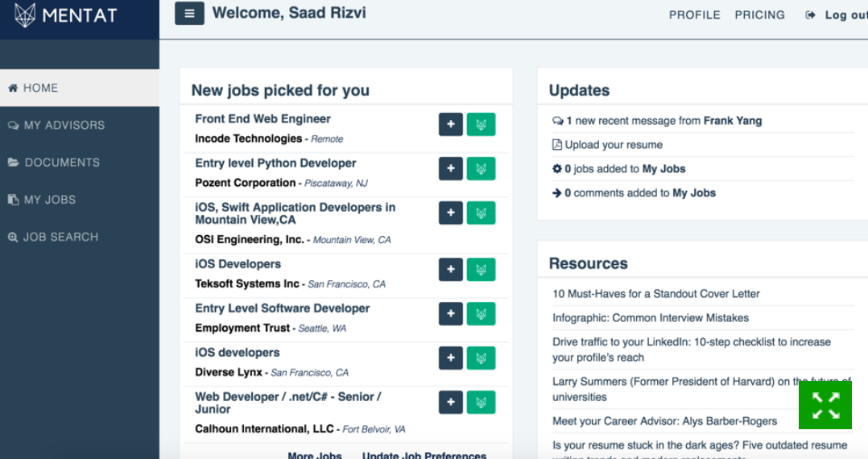
Task: Open the Home sidebar item
Action: tap(80, 88)
